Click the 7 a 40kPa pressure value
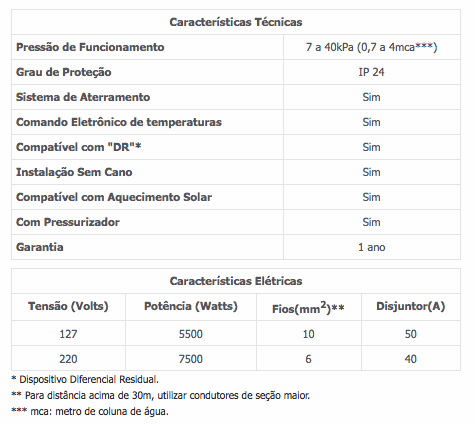The width and height of the screenshot is (475, 424). coord(371,47)
